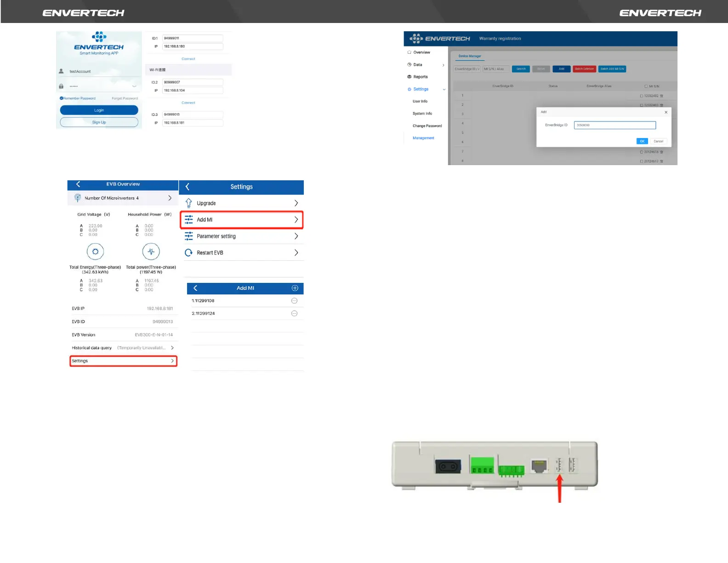Tap the plus icon in Add MI header
Image resolution: width=728 pixels, height=563 pixels.
(295, 288)
